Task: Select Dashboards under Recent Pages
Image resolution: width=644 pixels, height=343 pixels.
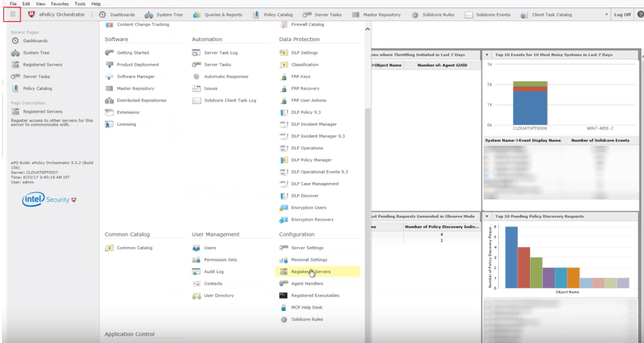Action: point(35,41)
